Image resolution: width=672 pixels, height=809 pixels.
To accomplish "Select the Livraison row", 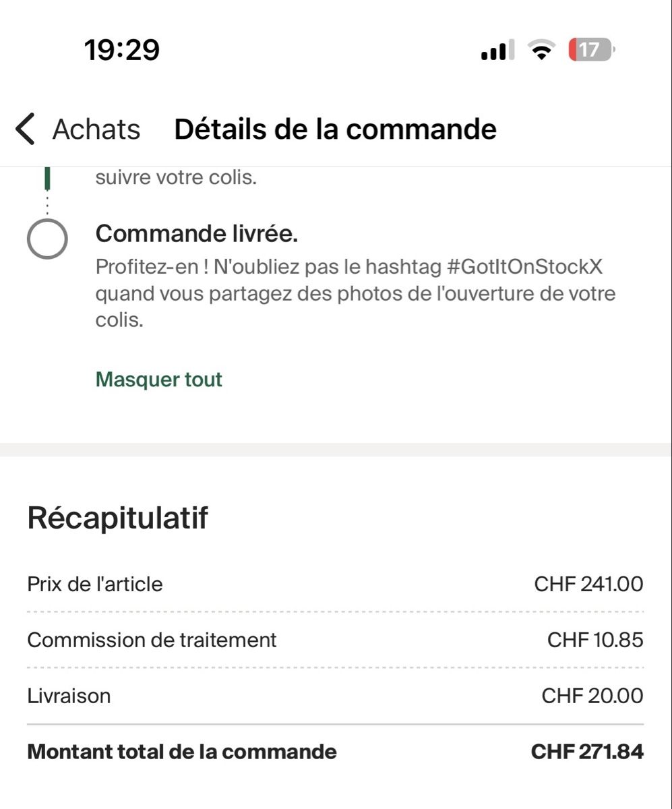I will coord(335,696).
